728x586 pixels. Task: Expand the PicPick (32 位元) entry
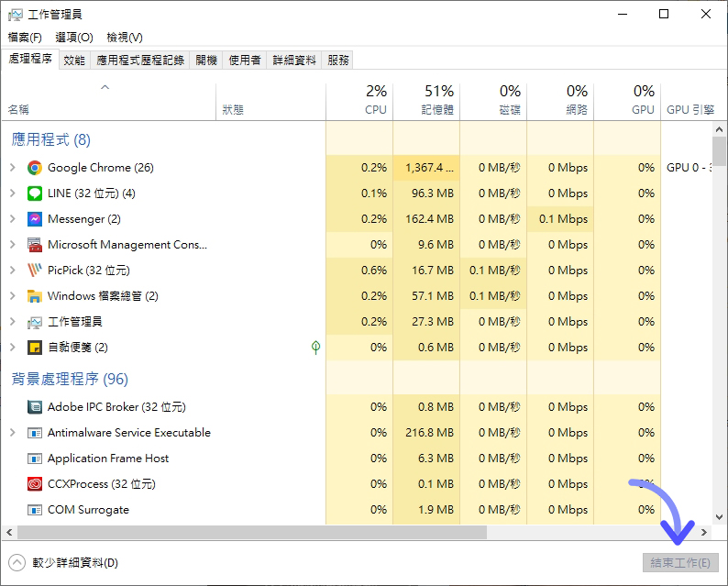13,271
